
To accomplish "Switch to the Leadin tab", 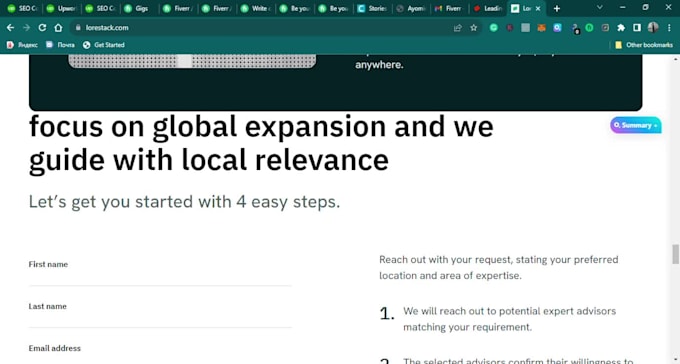I will click(x=488, y=8).
